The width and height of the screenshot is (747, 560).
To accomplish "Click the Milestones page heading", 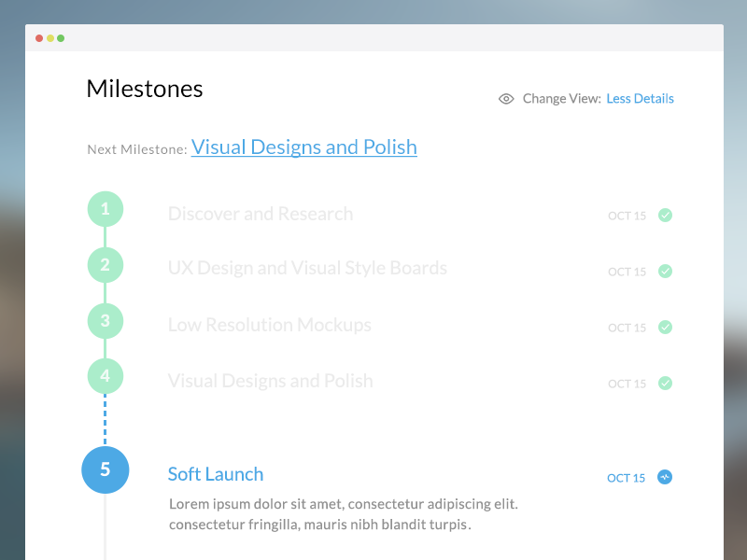I will 145,89.
